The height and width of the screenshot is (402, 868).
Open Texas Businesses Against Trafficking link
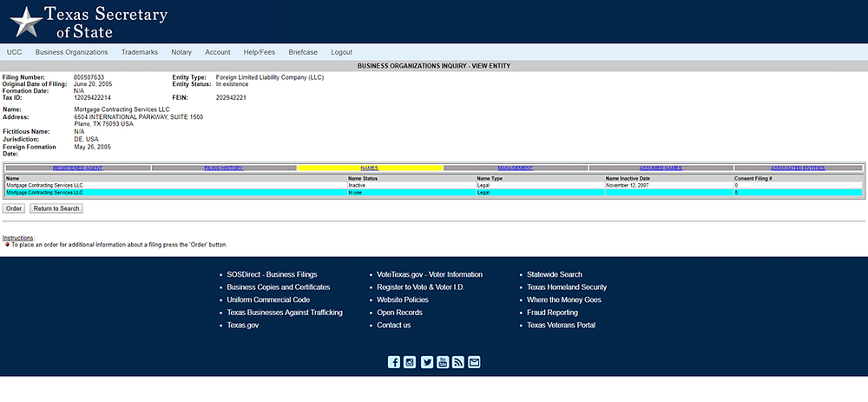(x=285, y=313)
